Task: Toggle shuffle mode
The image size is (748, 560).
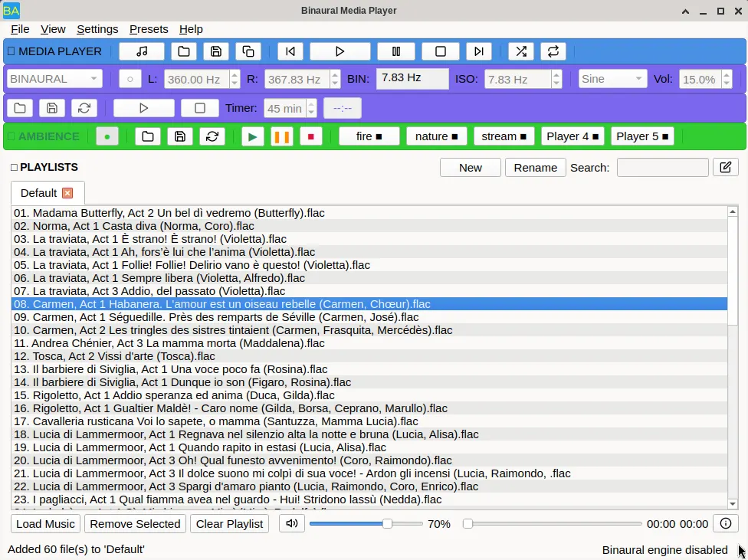Action: [x=521, y=51]
